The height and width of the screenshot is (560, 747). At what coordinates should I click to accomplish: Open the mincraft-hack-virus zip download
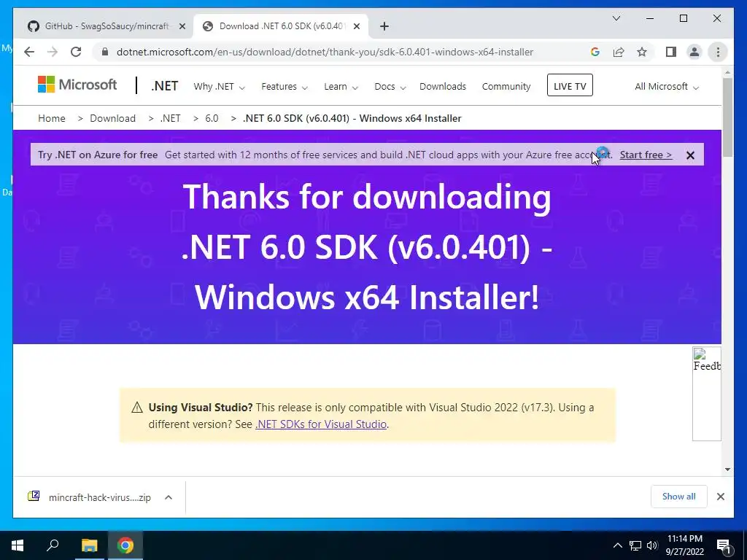[99, 497]
